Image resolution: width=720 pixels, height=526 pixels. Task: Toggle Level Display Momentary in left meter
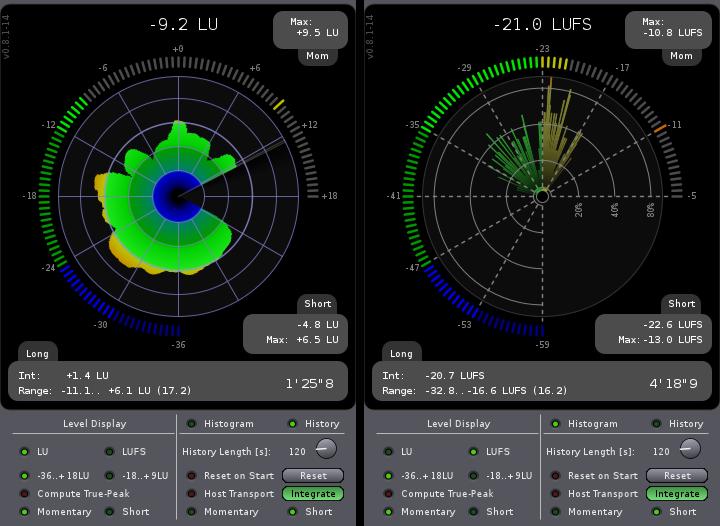[24, 511]
